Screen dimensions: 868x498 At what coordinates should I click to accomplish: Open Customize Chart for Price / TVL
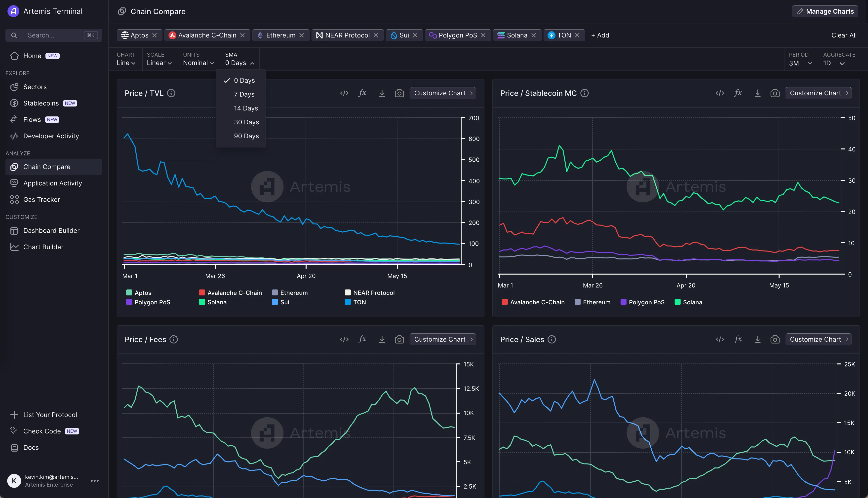coord(443,93)
